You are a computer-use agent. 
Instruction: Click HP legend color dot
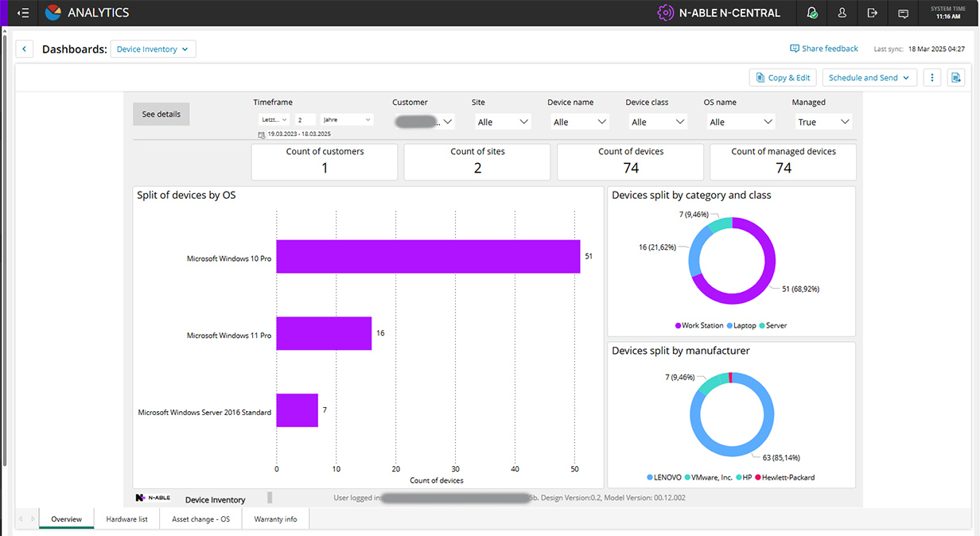pyautogui.click(x=739, y=478)
